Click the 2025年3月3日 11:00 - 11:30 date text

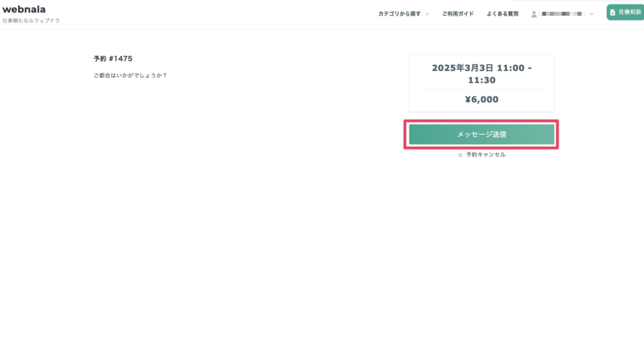pos(481,74)
